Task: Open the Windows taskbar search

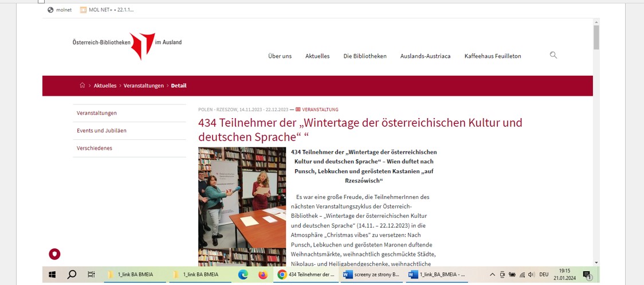Action: pos(72,275)
